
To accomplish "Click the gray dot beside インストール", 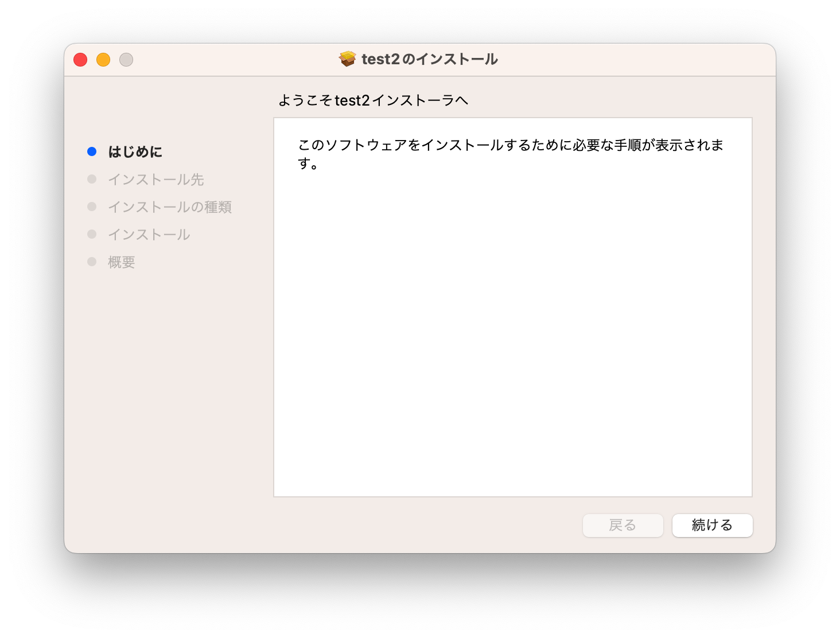I will pos(92,234).
